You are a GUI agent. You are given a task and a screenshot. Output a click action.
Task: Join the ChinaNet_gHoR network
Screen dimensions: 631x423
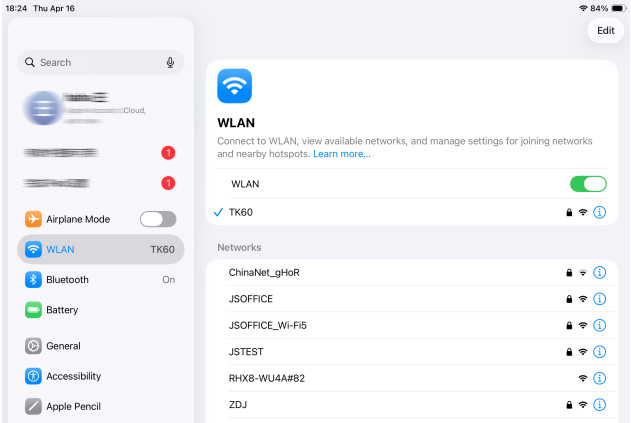coord(412,272)
